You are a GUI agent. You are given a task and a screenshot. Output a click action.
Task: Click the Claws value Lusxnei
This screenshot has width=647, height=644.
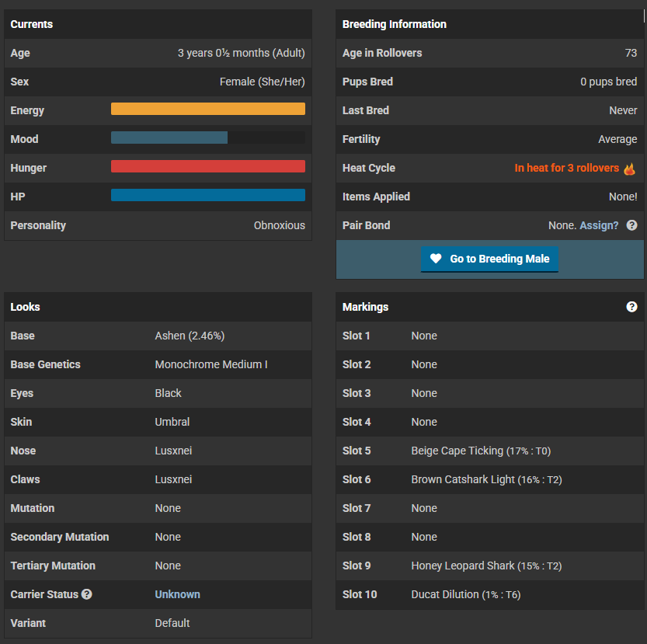pyautogui.click(x=173, y=479)
